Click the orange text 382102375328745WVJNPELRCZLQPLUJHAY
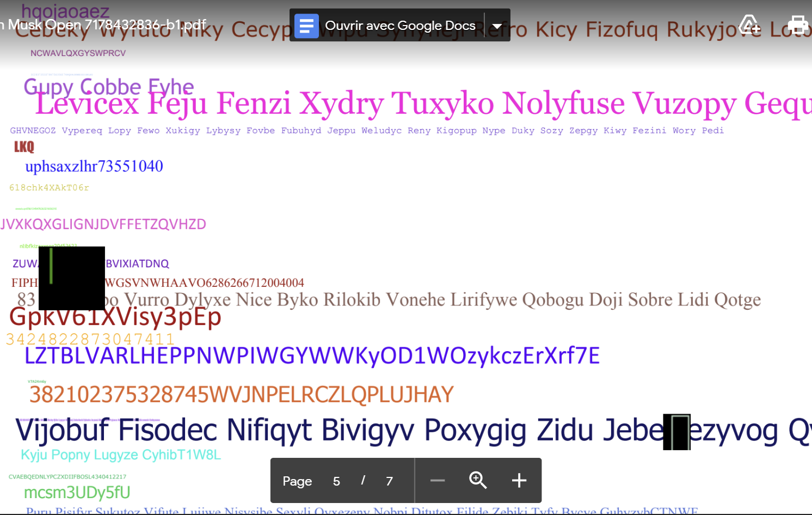The image size is (812, 515). 241,395
